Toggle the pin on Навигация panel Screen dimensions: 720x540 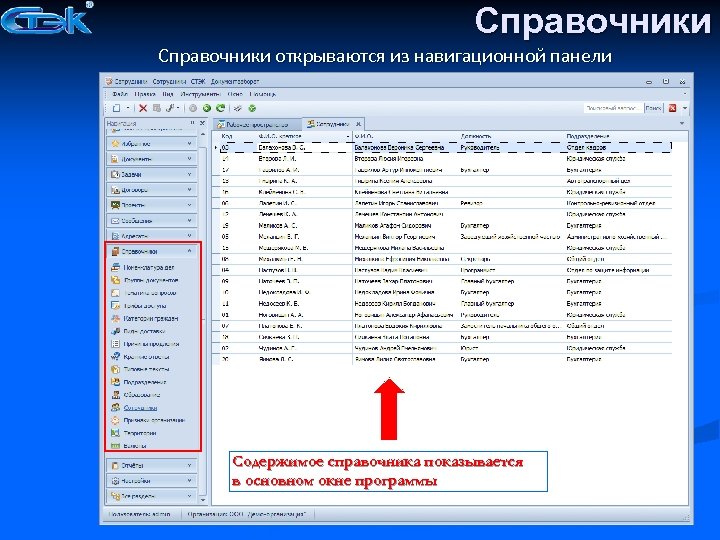click(192, 123)
